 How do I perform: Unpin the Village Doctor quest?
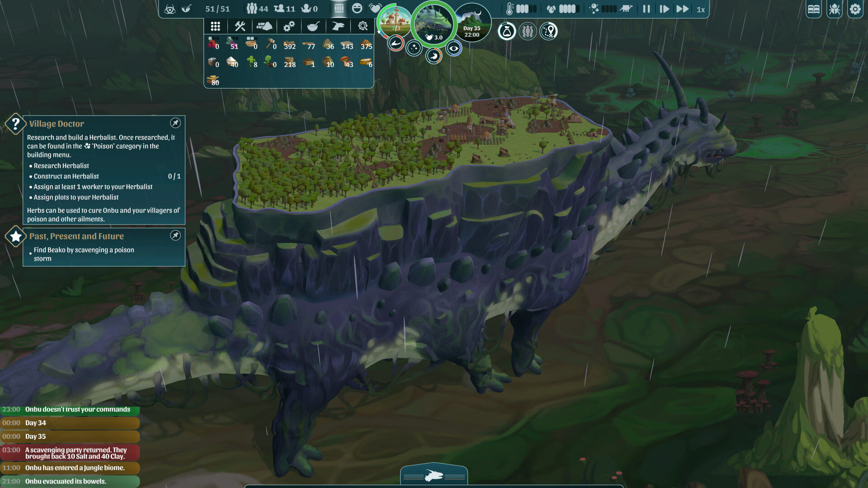175,123
